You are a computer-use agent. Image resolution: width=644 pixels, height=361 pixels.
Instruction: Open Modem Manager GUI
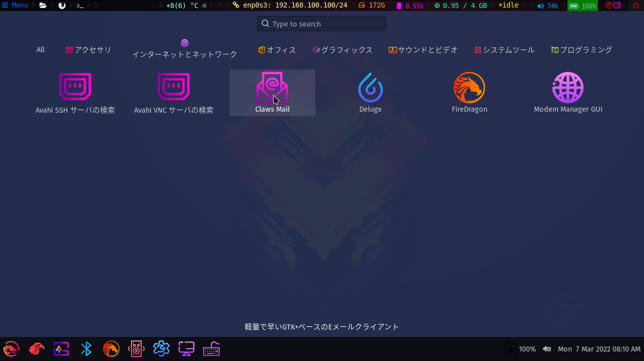(568, 93)
